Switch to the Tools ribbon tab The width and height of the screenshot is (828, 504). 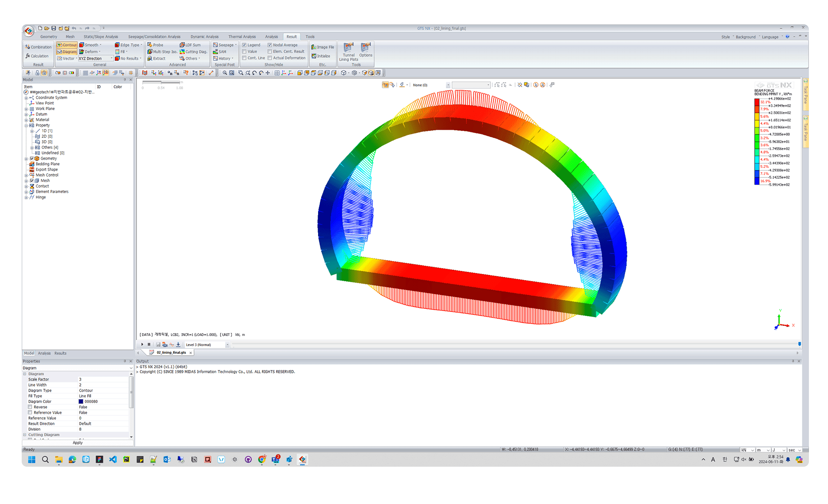click(310, 37)
